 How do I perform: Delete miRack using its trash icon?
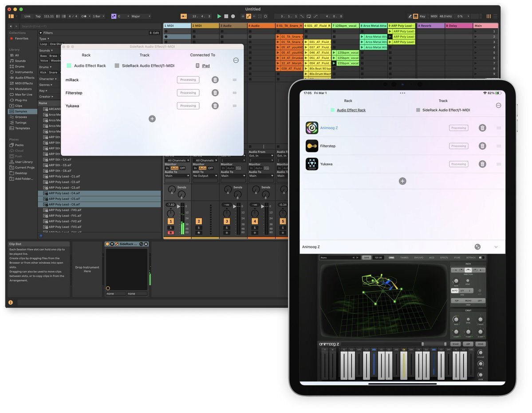click(215, 80)
